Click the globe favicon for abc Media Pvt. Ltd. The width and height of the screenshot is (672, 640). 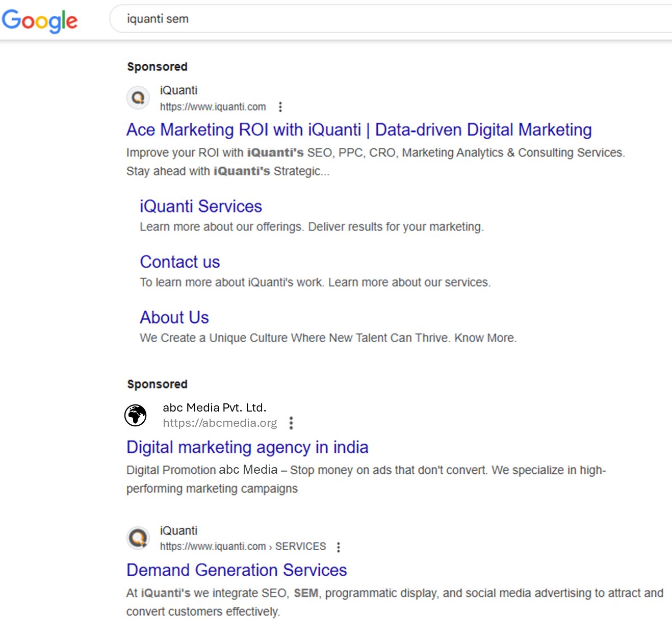(136, 415)
